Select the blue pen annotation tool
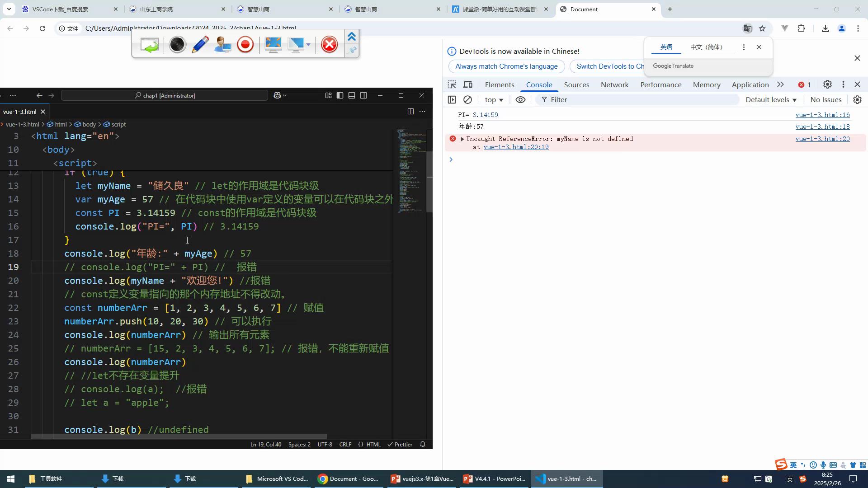The height and width of the screenshot is (488, 868). coord(200,44)
